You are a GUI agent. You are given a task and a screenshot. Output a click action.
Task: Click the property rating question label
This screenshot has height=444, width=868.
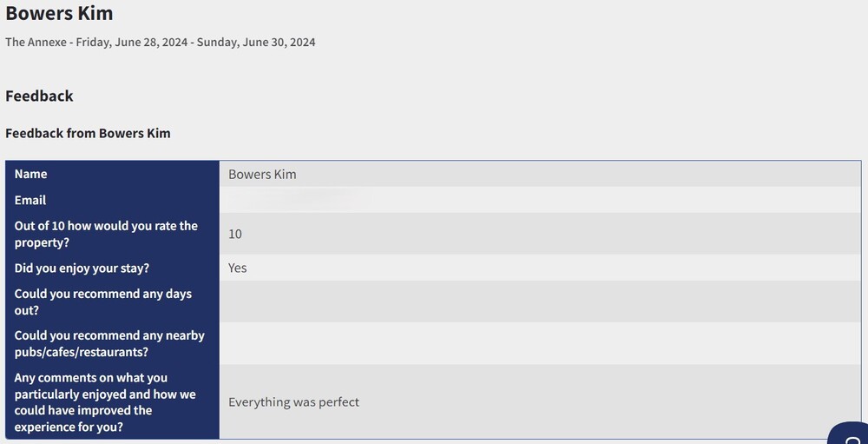[106, 234]
